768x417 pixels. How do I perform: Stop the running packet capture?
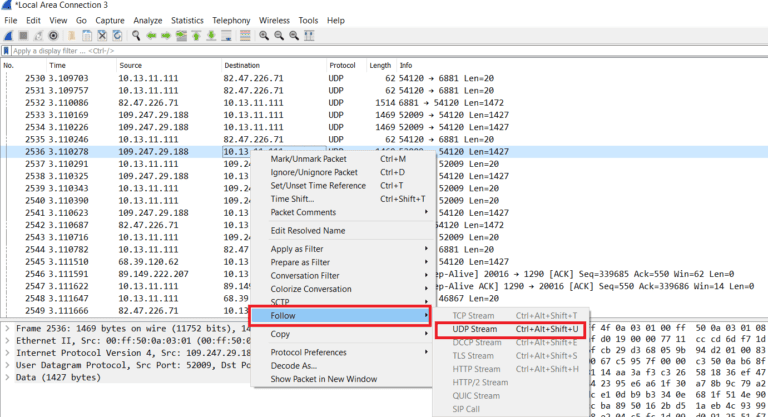24,35
